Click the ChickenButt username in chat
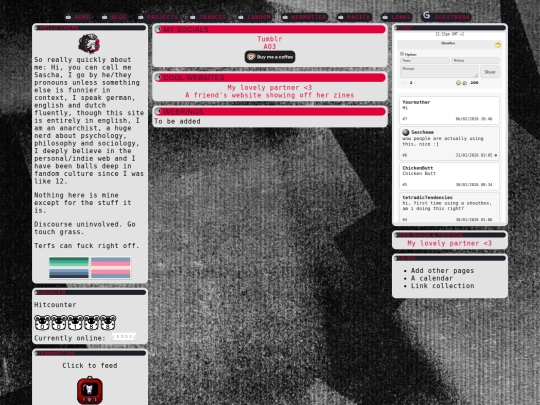Viewport: 540px width, 405px height. click(x=418, y=168)
